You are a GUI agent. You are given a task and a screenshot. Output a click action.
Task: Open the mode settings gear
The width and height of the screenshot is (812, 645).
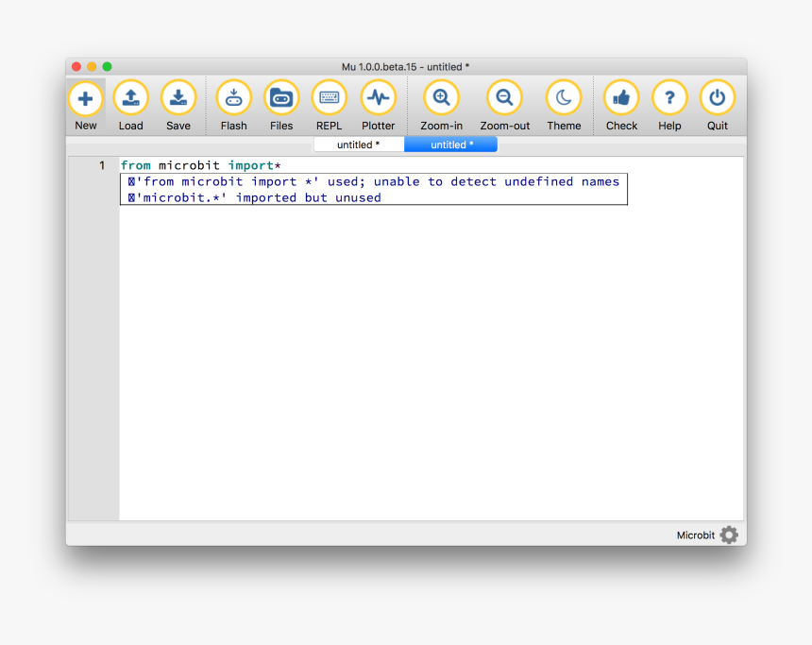(728, 535)
